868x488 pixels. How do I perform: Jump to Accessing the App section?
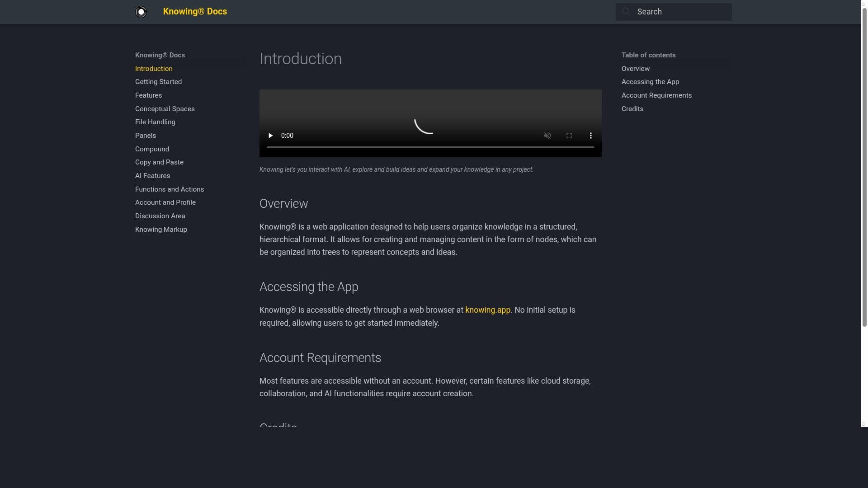[650, 82]
